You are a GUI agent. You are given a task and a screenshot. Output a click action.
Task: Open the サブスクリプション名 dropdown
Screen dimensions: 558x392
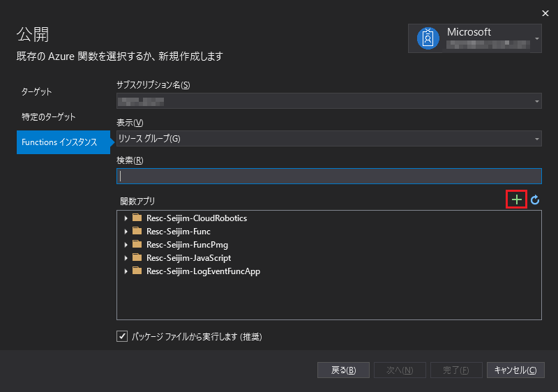pos(329,101)
